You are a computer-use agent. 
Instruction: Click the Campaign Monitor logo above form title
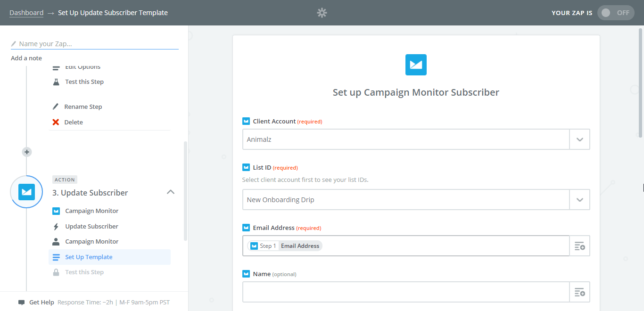[416, 65]
